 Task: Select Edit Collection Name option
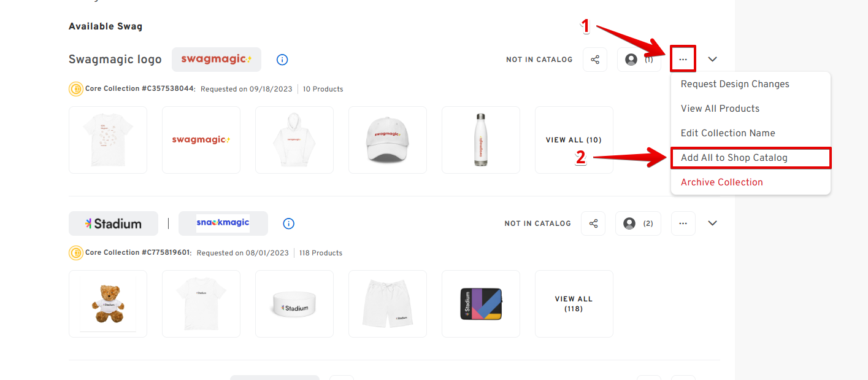tap(728, 133)
